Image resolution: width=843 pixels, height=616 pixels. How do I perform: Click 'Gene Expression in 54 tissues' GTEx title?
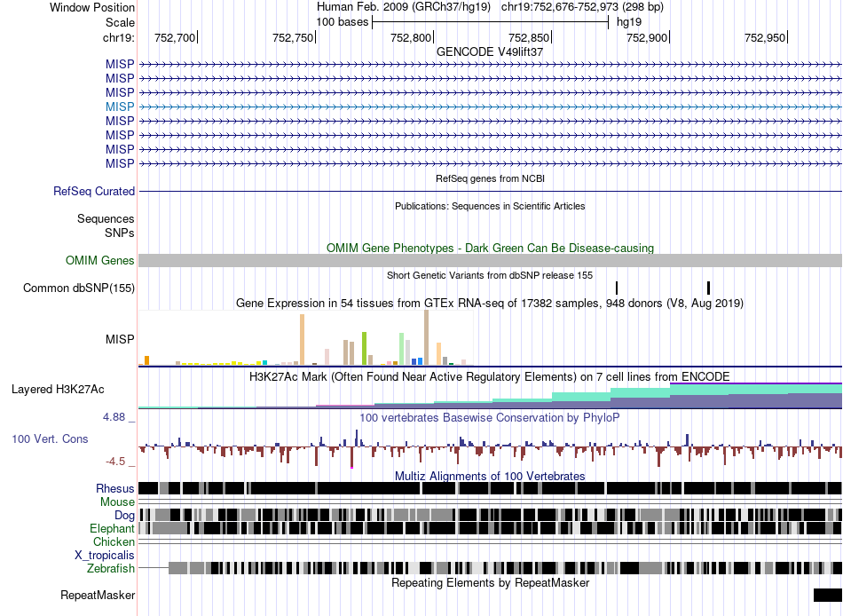pos(490,303)
